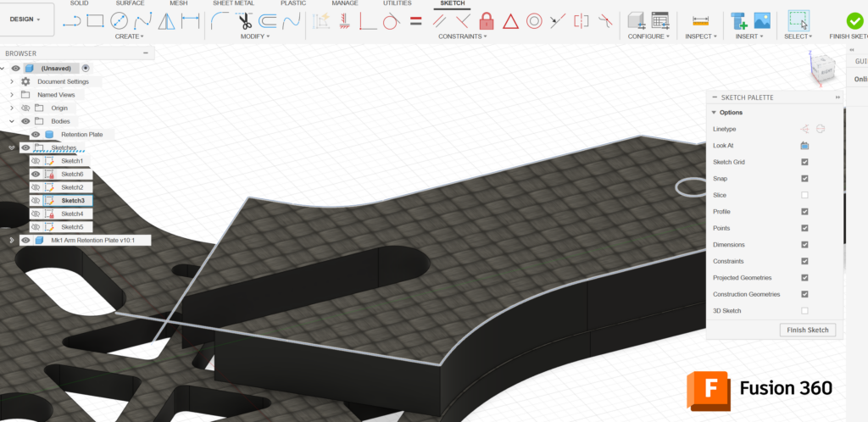Viewport: 868px width, 422px height.
Task: Open the CREATE dropdown menu
Action: pyautogui.click(x=129, y=36)
